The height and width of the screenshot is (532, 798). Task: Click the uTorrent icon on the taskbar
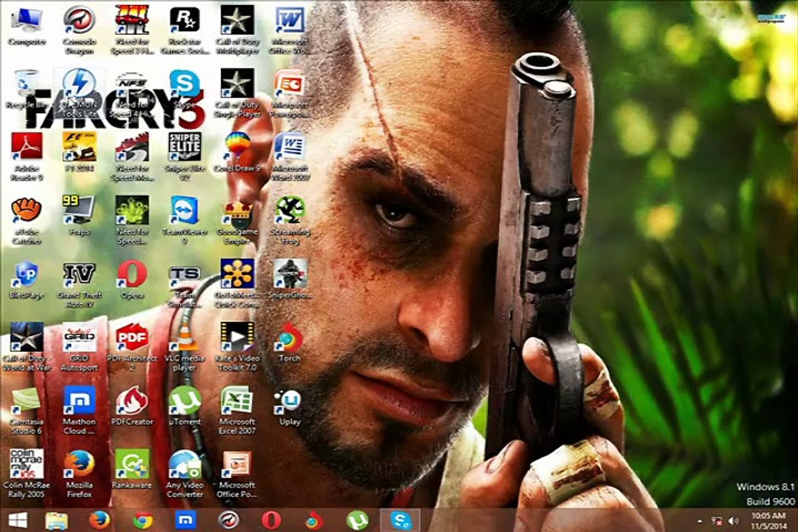coord(358,520)
